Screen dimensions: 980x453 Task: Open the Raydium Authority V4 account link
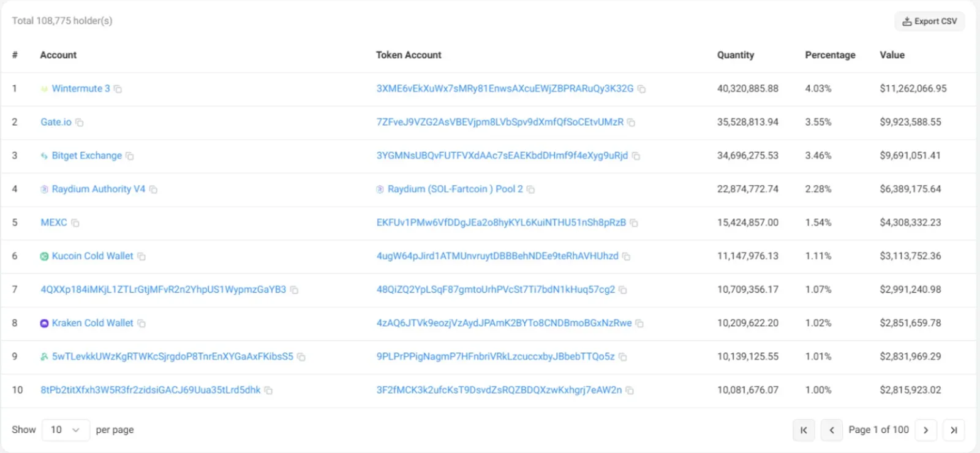click(98, 189)
